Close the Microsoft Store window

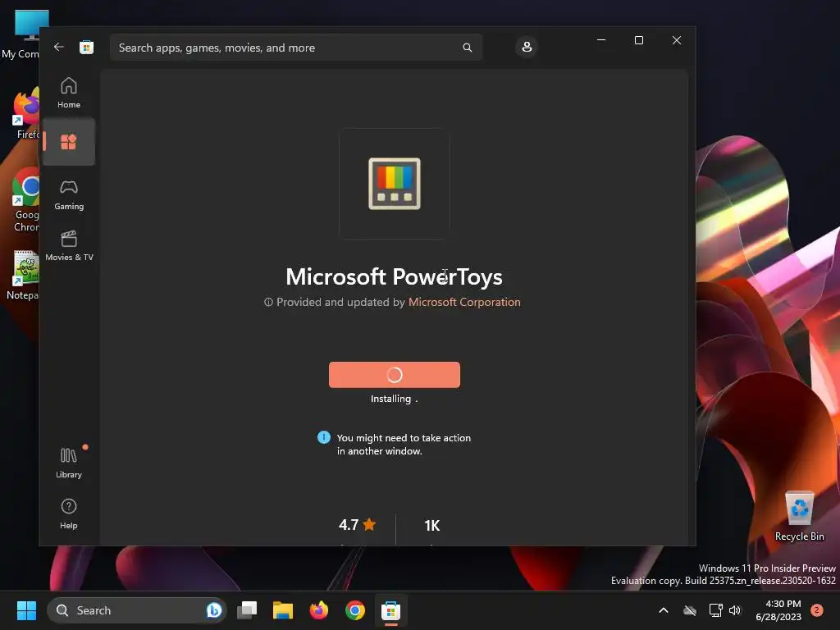[x=677, y=40]
